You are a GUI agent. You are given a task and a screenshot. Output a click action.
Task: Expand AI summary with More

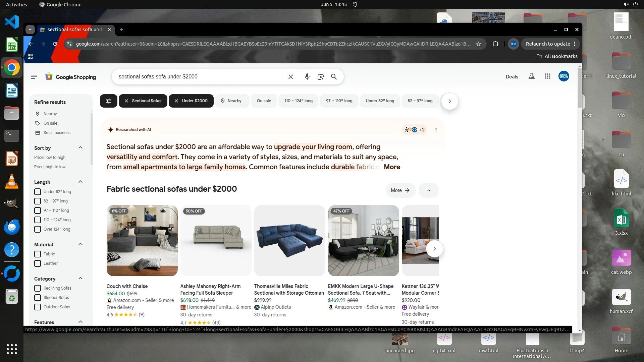(x=392, y=167)
